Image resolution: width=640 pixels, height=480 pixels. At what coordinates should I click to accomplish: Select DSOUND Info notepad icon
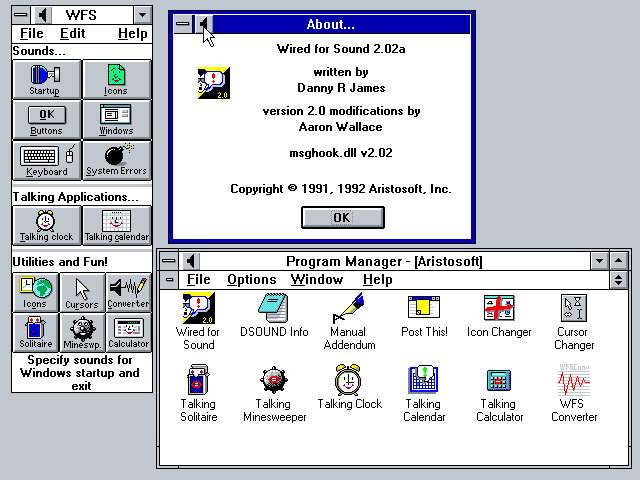click(273, 308)
